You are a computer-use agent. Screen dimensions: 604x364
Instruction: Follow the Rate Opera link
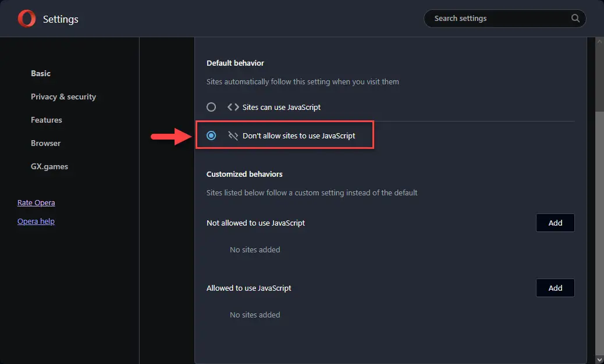tap(36, 202)
